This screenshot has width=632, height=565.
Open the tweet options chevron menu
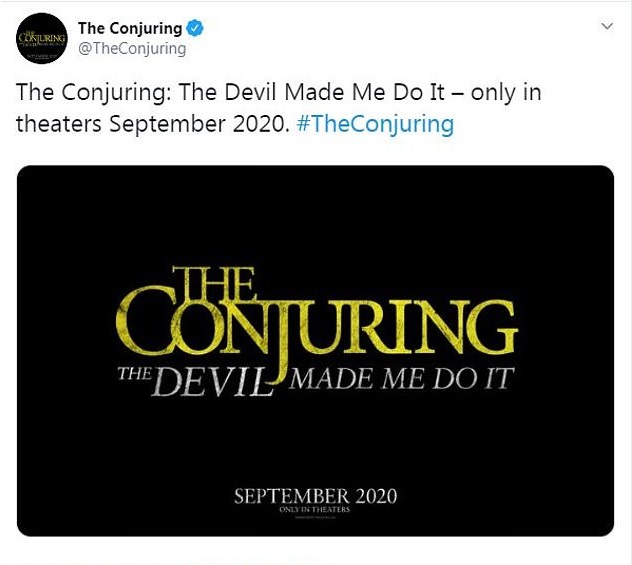click(606, 23)
